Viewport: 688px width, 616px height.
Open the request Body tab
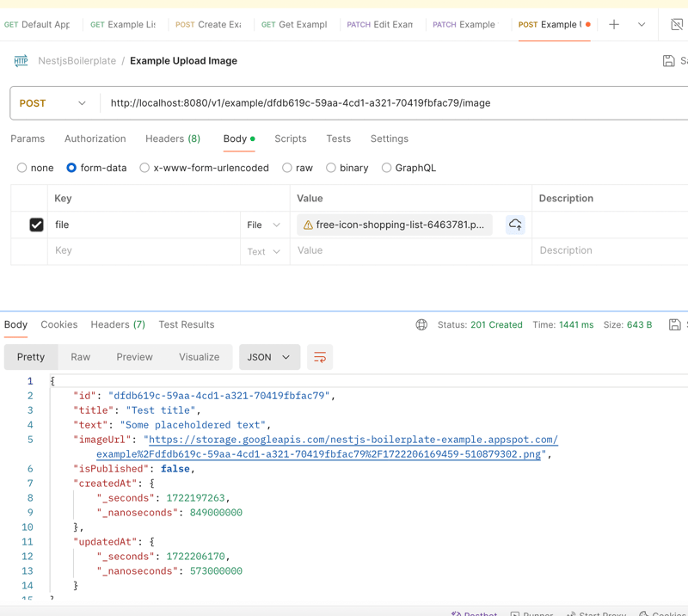click(x=239, y=139)
